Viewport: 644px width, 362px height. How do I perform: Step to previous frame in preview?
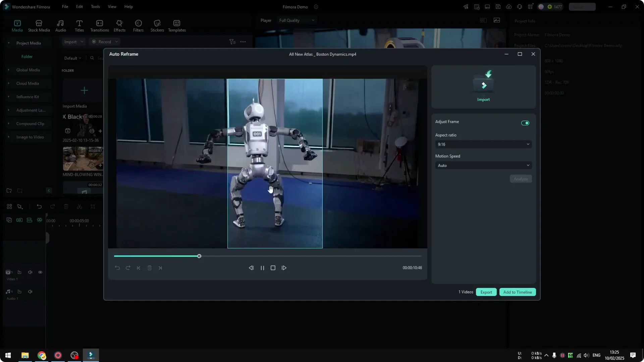[x=251, y=268]
